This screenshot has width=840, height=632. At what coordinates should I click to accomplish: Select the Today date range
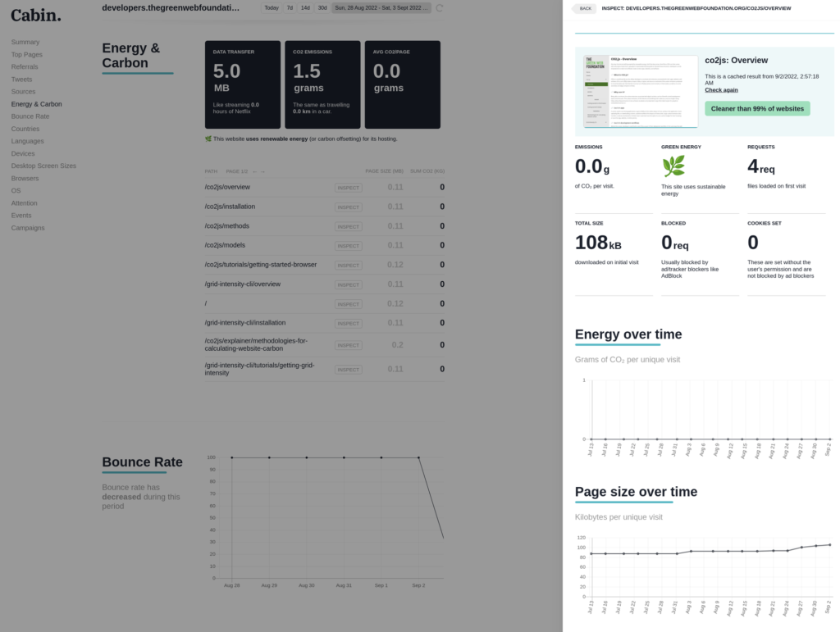click(271, 8)
